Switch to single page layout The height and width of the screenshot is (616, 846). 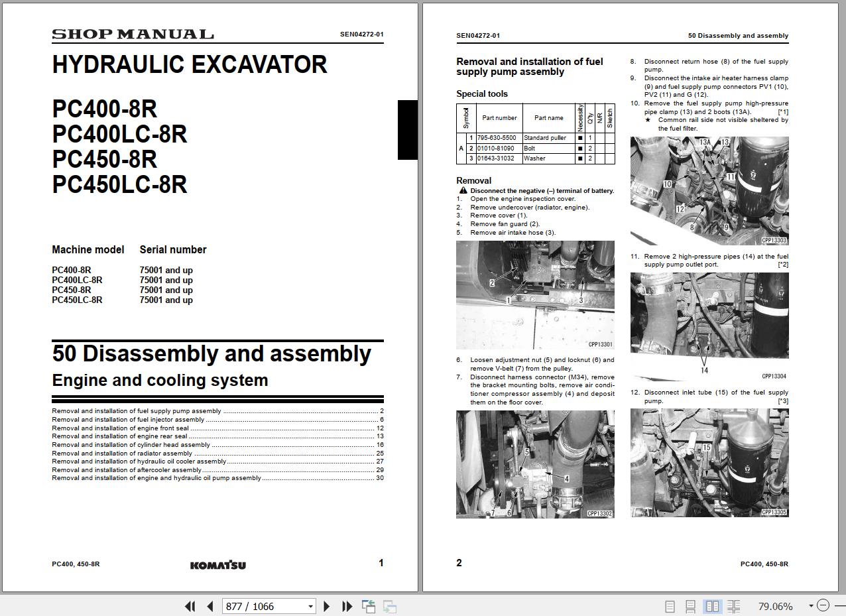[x=670, y=606]
